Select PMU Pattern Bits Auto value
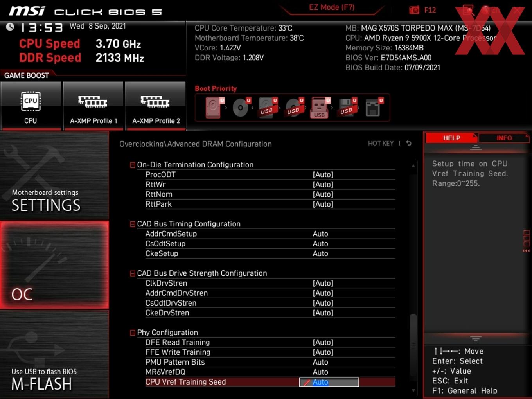Image resolution: width=532 pixels, height=399 pixels. (320, 362)
